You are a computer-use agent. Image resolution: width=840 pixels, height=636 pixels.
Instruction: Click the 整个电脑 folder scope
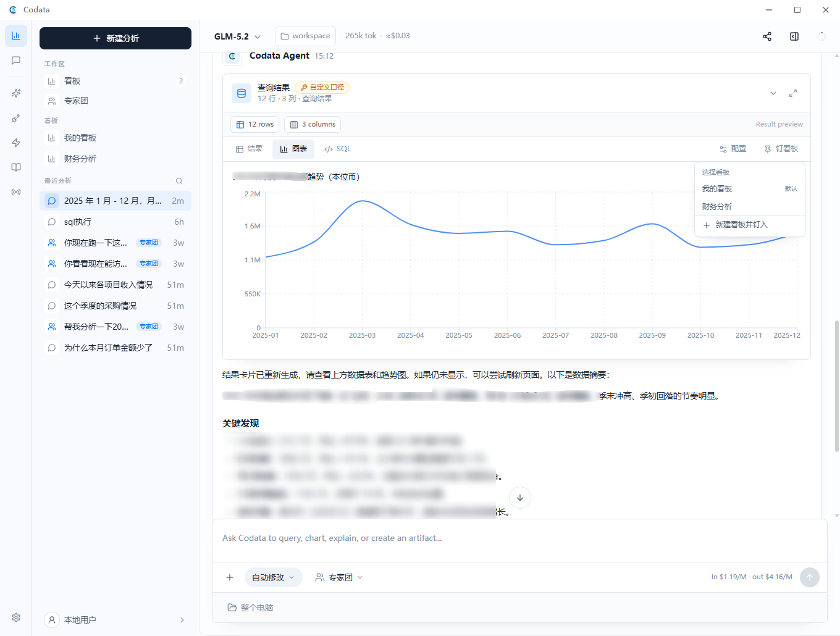click(x=250, y=608)
